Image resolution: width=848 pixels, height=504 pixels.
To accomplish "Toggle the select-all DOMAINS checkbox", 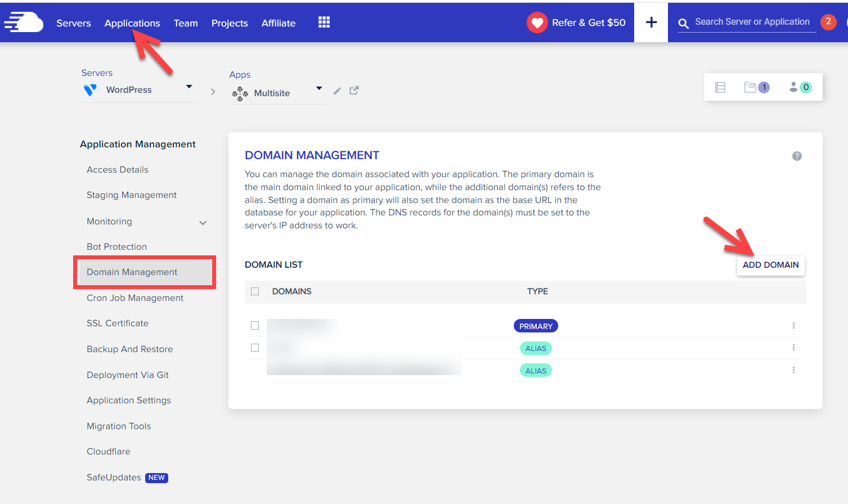I will (255, 291).
